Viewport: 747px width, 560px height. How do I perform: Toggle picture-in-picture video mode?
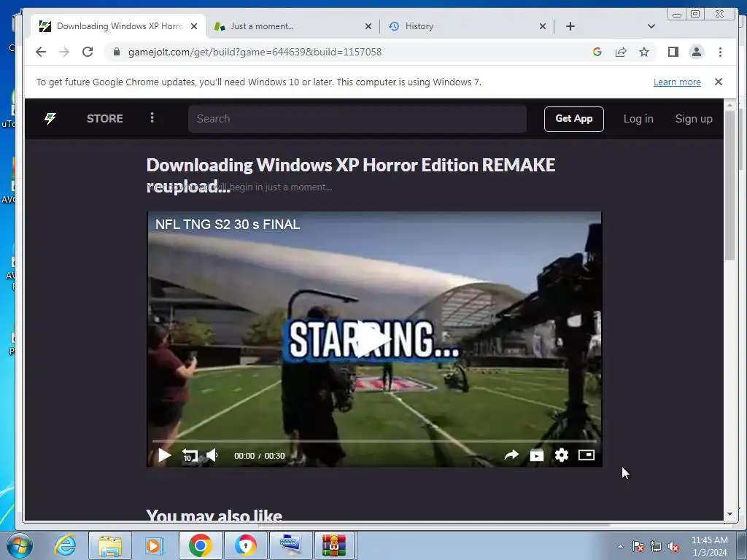[586, 455]
